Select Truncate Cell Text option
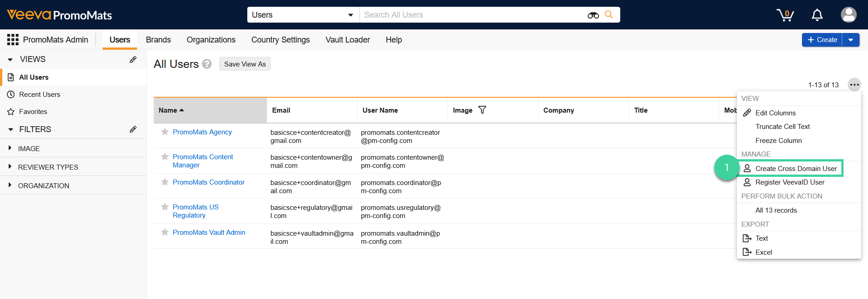The width and height of the screenshot is (868, 299). (799, 127)
